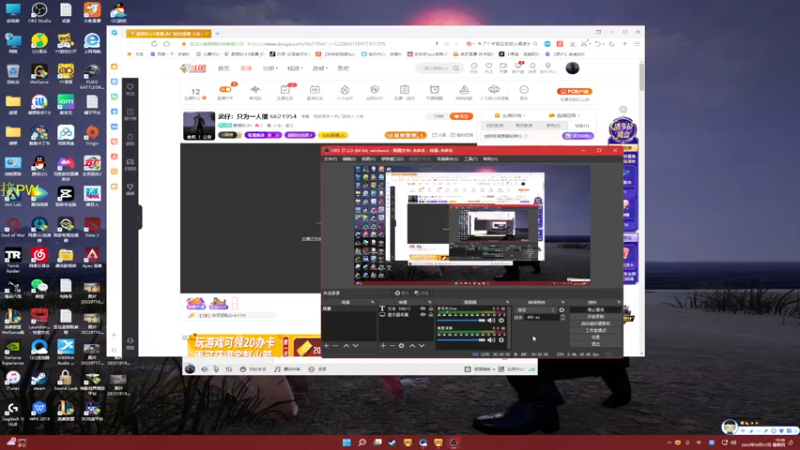800x450 pixels.
Task: Open the OBS transition properties gear
Action: tap(562, 310)
